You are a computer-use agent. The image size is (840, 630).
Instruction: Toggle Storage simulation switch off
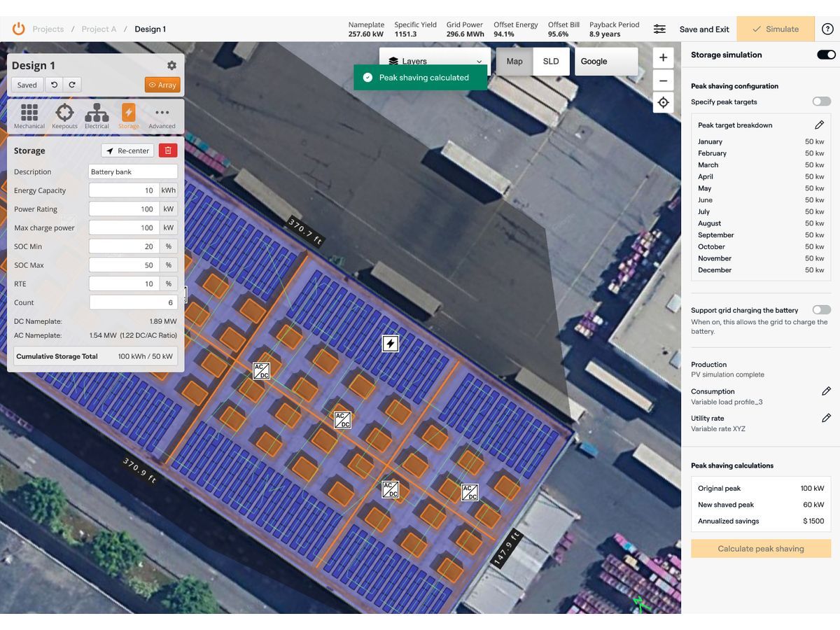click(x=826, y=55)
